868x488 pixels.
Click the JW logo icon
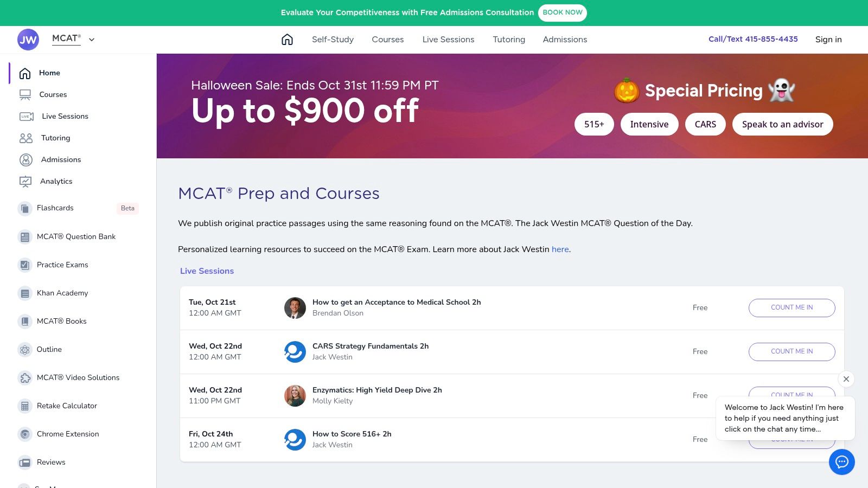pyautogui.click(x=28, y=40)
